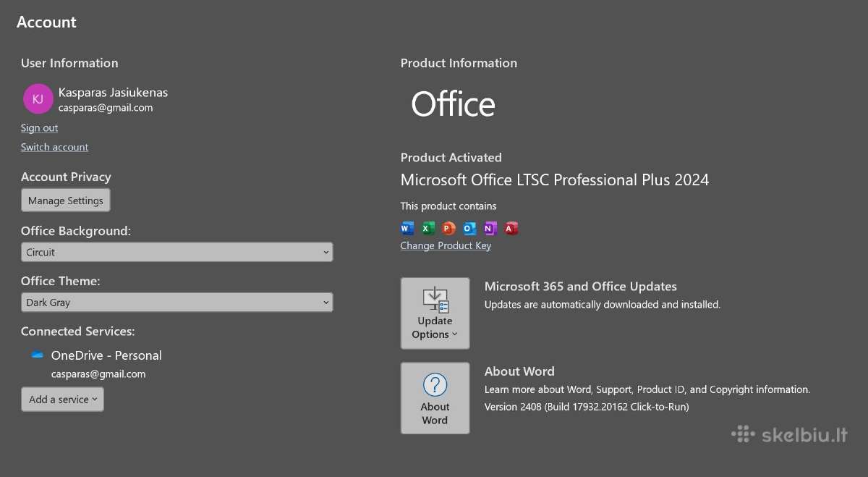The image size is (868, 477).
Task: Click the Connected Services heading
Action: pyautogui.click(x=78, y=332)
